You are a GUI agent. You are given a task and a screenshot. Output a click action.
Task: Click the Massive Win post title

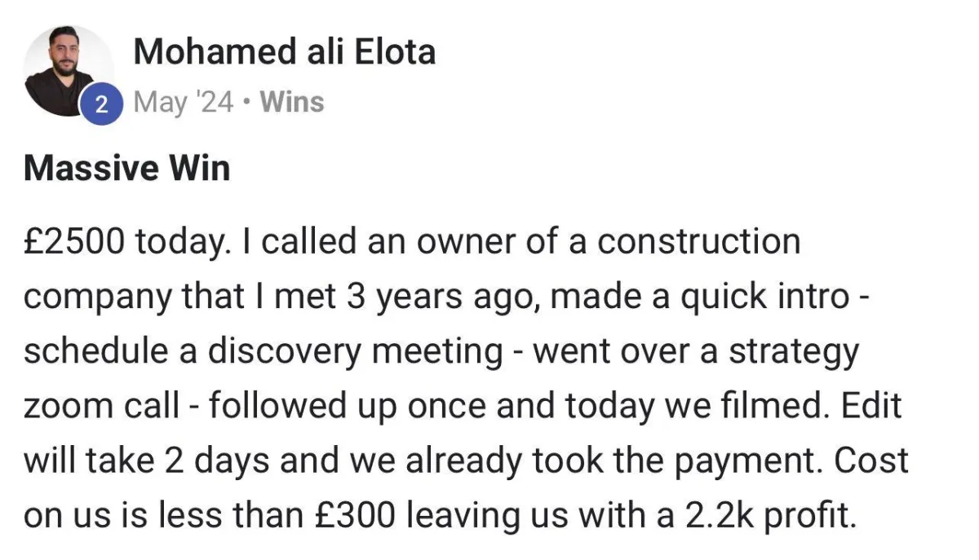pos(126,169)
